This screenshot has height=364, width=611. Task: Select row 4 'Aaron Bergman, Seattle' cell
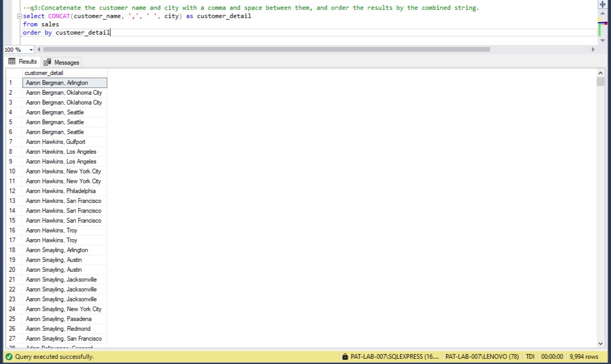tap(65, 112)
